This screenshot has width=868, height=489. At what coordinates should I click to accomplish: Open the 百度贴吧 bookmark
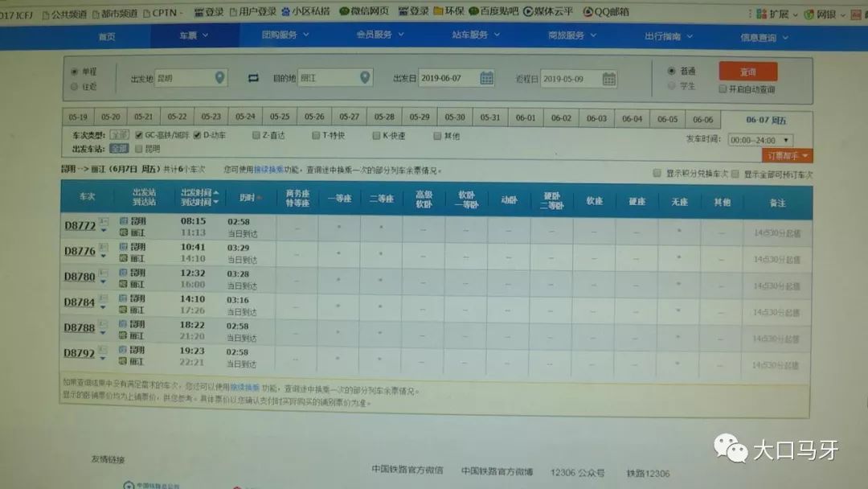coord(493,11)
